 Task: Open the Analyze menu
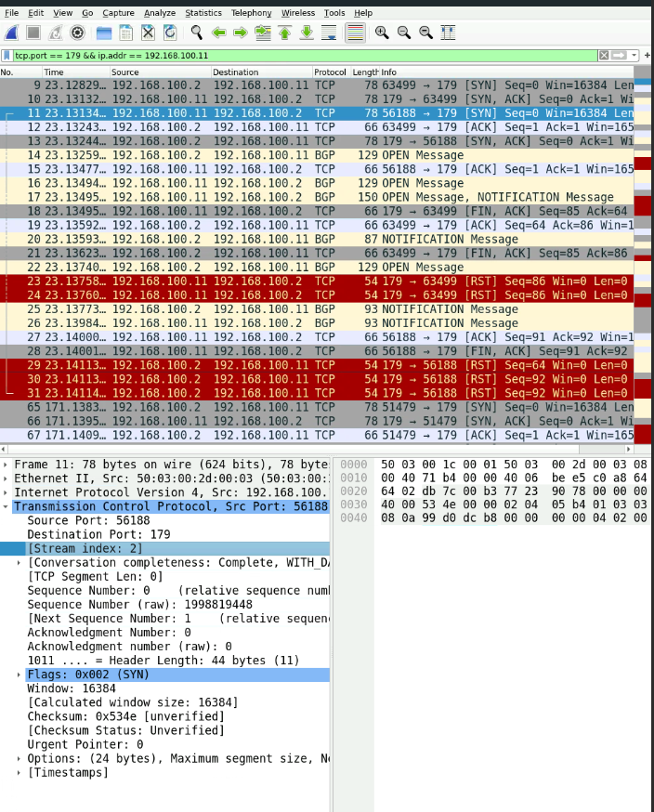pyautogui.click(x=160, y=13)
